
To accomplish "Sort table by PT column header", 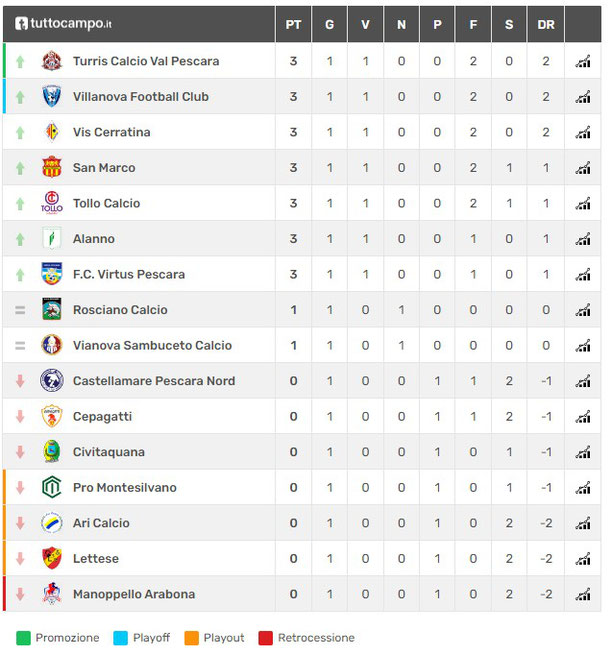I will pos(293,25).
